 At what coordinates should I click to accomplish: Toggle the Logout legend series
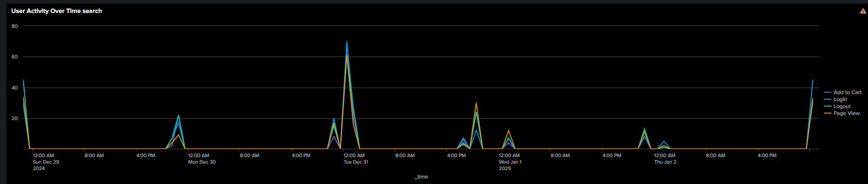pos(837,106)
